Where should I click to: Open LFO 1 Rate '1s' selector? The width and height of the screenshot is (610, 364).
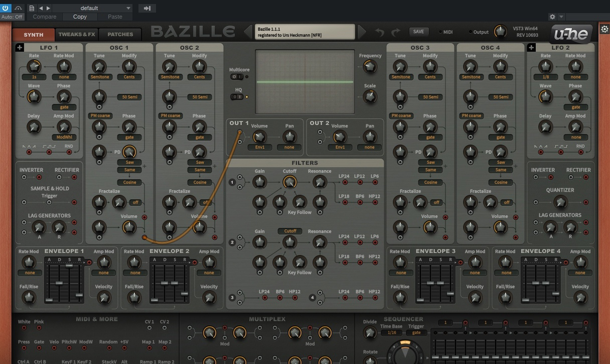pyautogui.click(x=34, y=77)
